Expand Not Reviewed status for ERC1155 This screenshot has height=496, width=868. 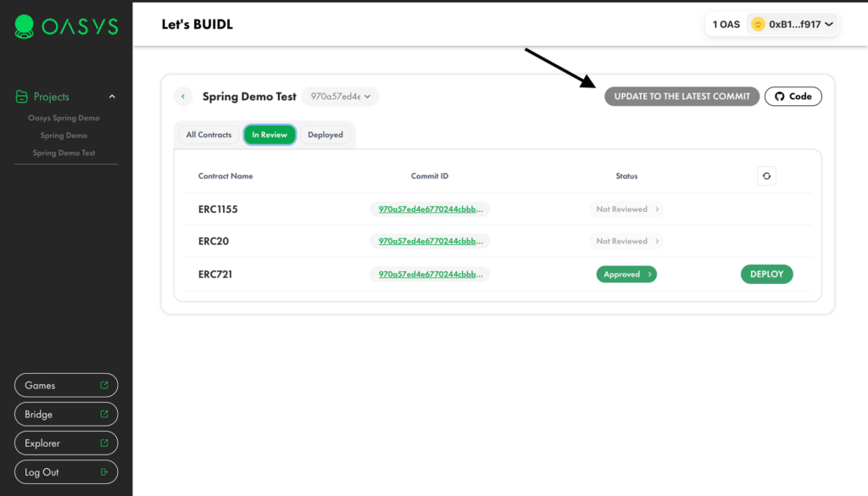tap(626, 209)
